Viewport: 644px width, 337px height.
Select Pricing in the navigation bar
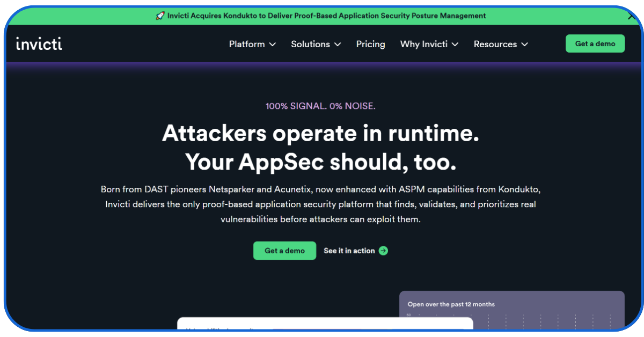pos(370,45)
